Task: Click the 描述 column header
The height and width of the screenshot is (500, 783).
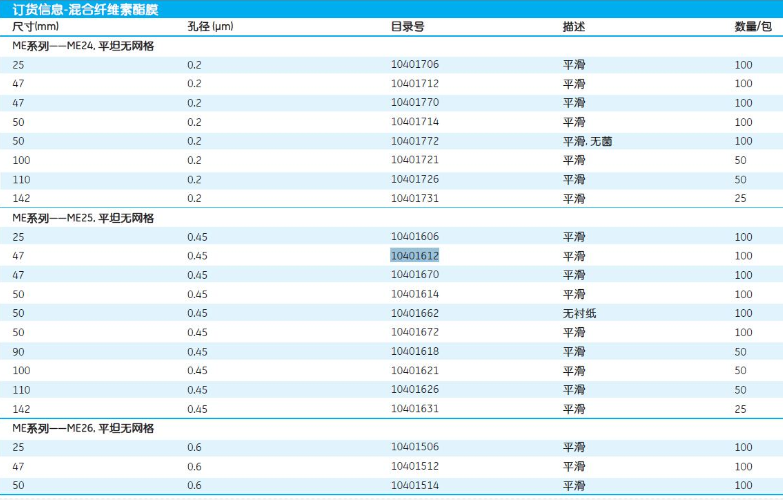Action: [x=574, y=26]
